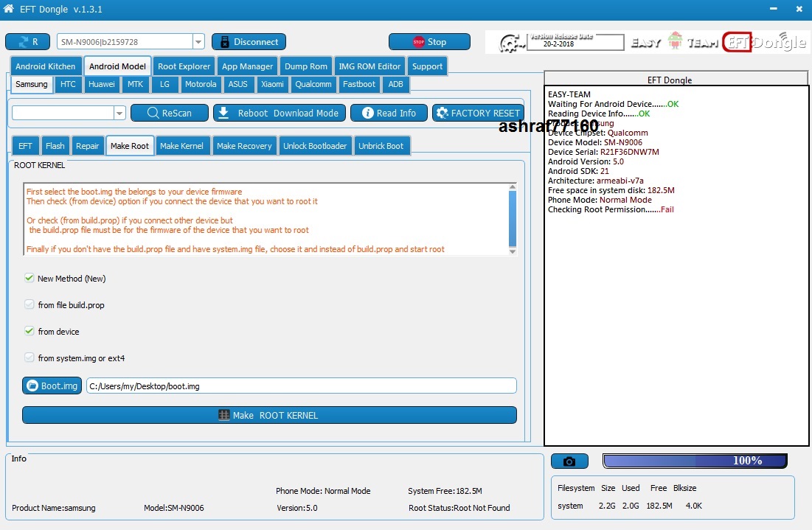Viewport: 812px width, 530px height.
Task: Select the Samsung brand tab
Action: (x=32, y=84)
